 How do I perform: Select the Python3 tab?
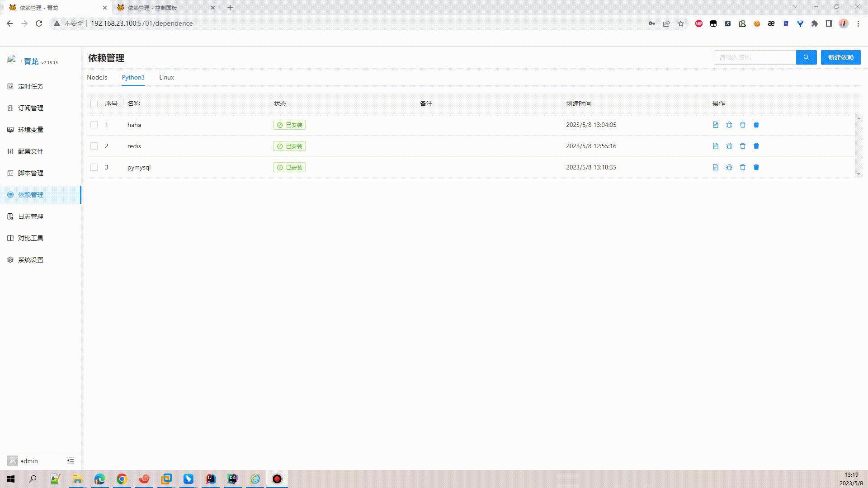coord(133,77)
